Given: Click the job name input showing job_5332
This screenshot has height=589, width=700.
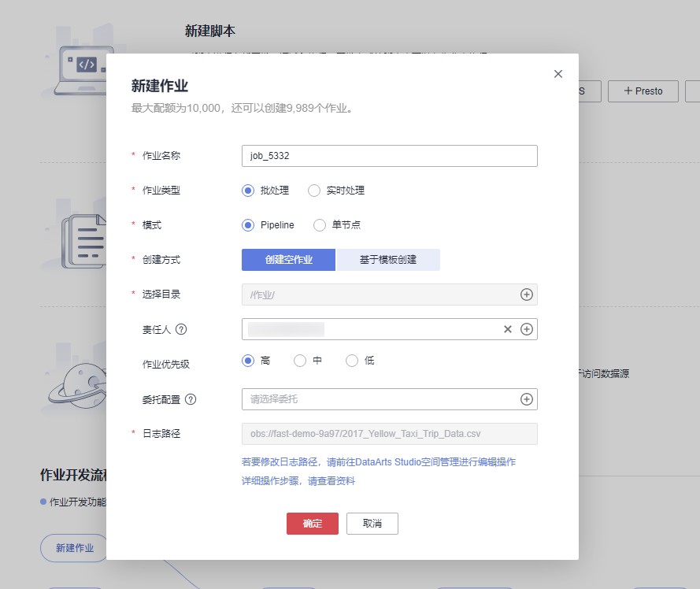Looking at the screenshot, I should click(389, 156).
